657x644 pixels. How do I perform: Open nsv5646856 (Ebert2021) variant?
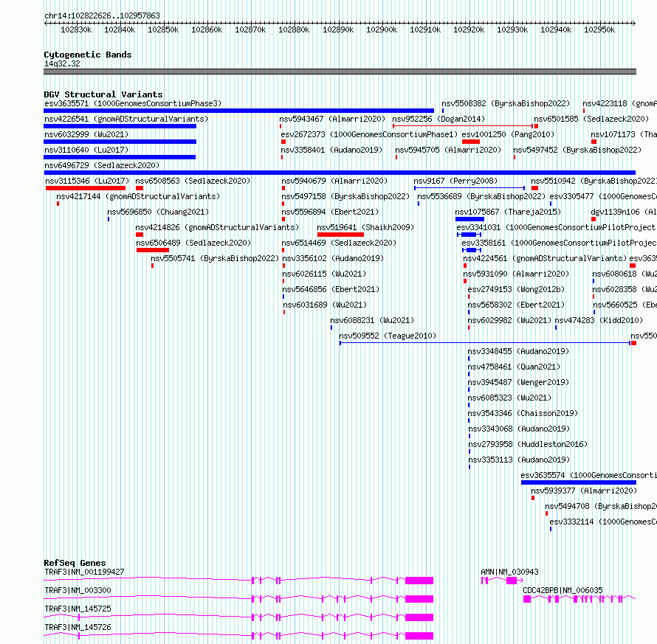pyautogui.click(x=331, y=289)
